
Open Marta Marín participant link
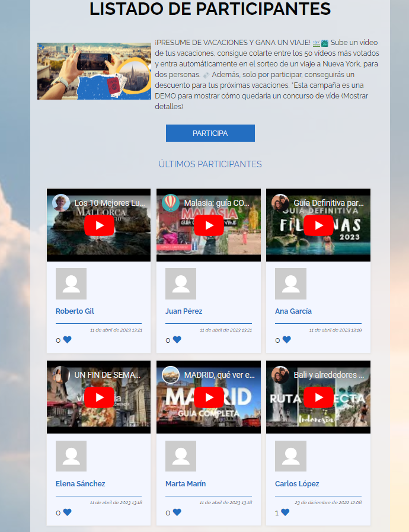click(x=186, y=483)
